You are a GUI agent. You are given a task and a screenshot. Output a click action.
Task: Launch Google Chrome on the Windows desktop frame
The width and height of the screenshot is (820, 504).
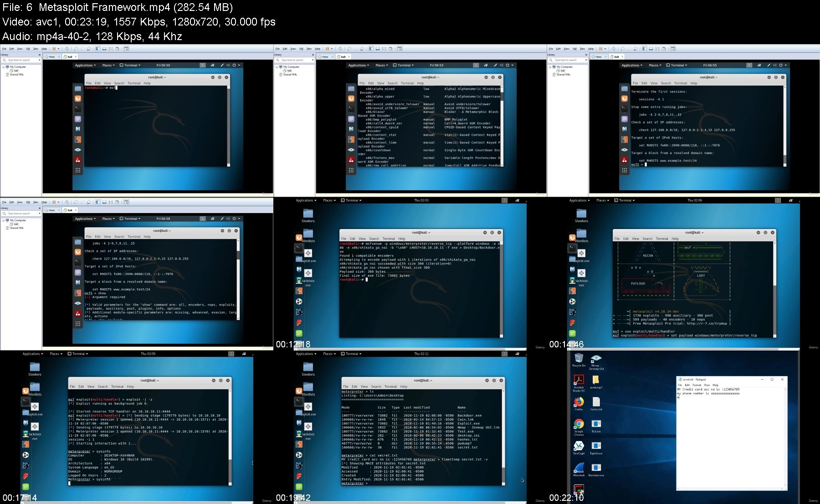pyautogui.click(x=579, y=427)
